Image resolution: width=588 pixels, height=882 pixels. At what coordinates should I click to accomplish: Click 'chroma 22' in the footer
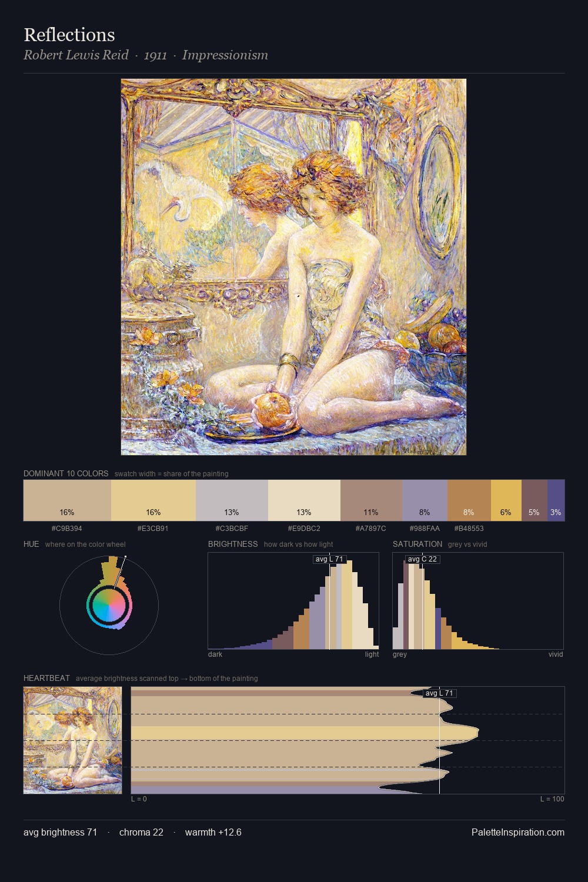pyautogui.click(x=141, y=832)
